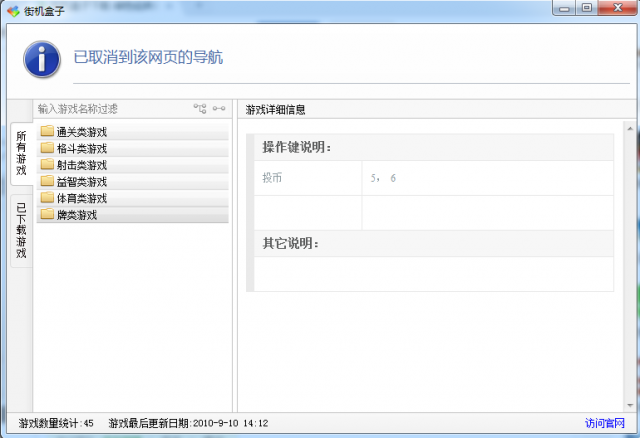
Task: Maximize the 街机盒子 window
Action: pos(587,8)
